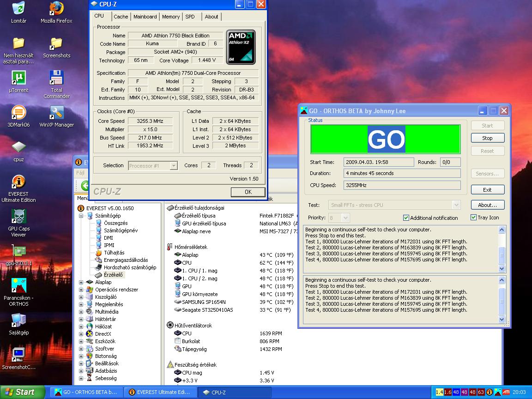Open 3DMark06 desktop icon
The width and height of the screenshot is (532, 399).
[18, 116]
